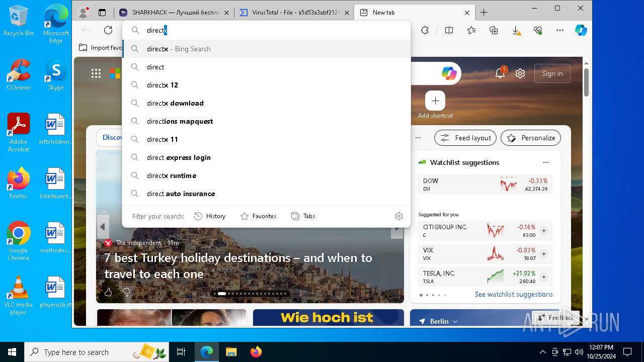Open the page settings gear icon

pyautogui.click(x=520, y=73)
